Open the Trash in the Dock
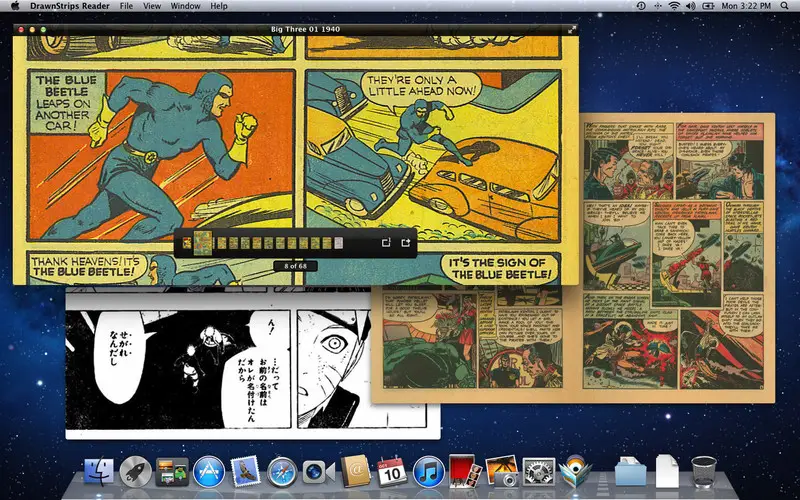The height and width of the screenshot is (500, 800). coord(704,471)
